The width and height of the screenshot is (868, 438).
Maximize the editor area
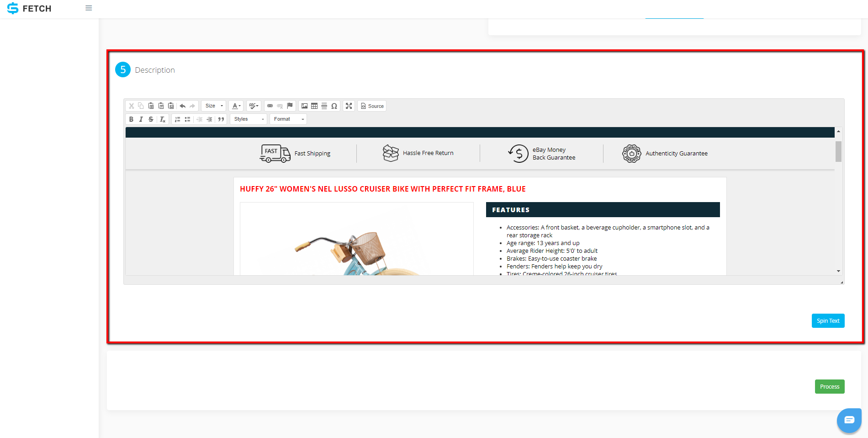349,106
